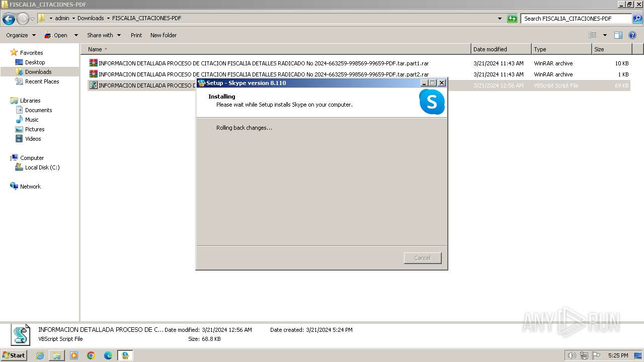This screenshot has width=644, height=362.
Task: Click the FISCALIA_CITACIONES-PDF breadcrumb segment
Action: click(x=146, y=18)
